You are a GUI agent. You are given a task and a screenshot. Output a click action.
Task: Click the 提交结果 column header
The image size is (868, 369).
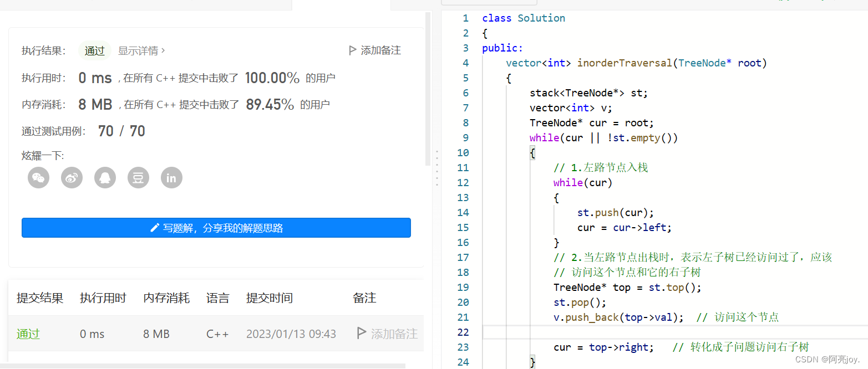tap(40, 298)
